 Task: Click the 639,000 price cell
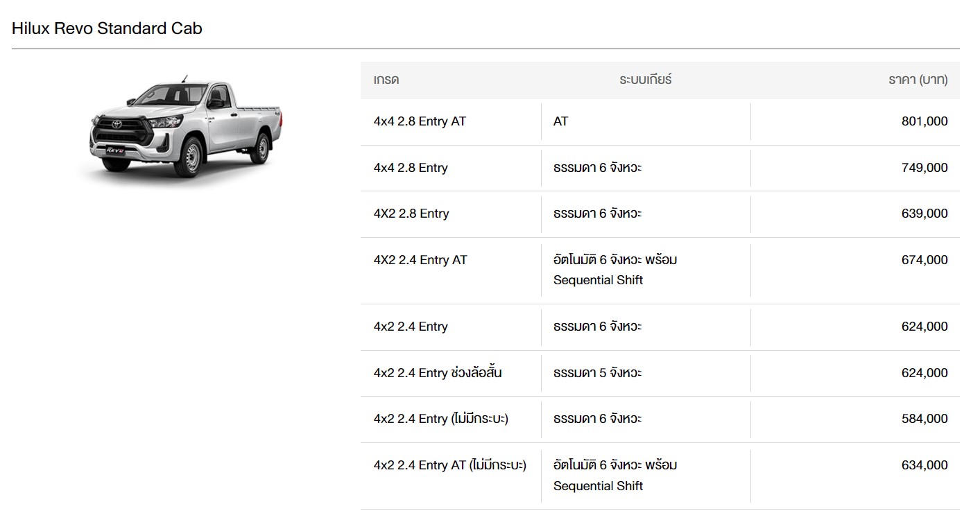[924, 214]
